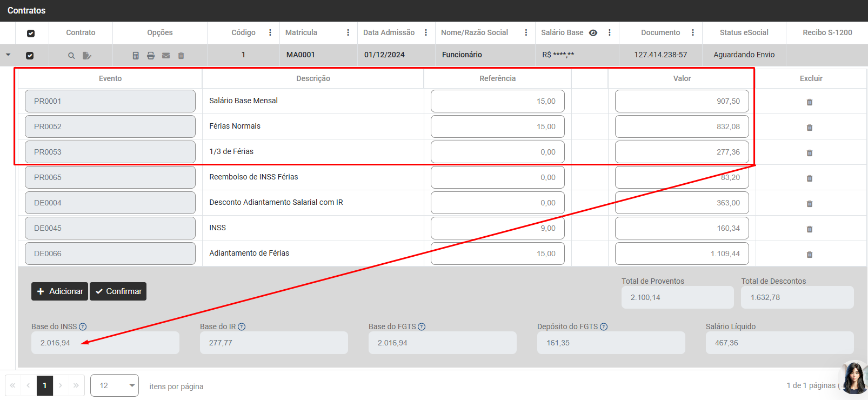This screenshot has width=868, height=400.
Task: Click the Desconto Adiantamento Salarial com IR description
Action: pyautogui.click(x=276, y=202)
